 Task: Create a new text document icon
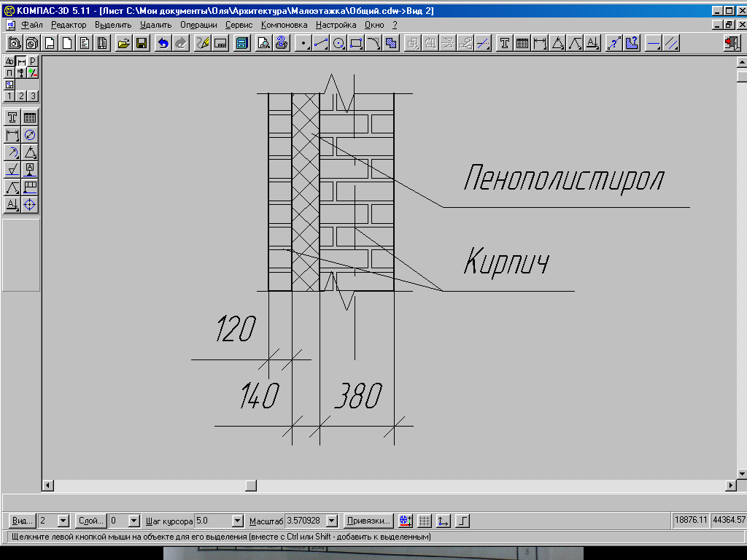(x=85, y=43)
